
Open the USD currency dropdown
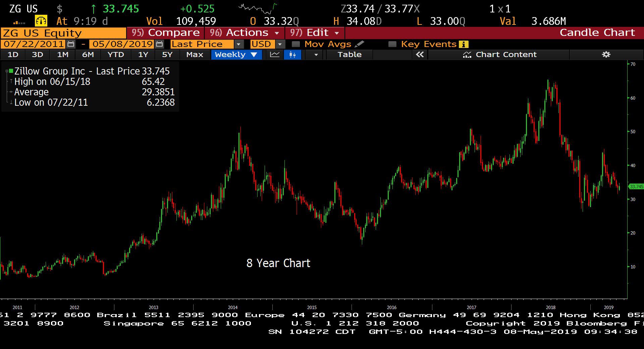click(x=280, y=44)
